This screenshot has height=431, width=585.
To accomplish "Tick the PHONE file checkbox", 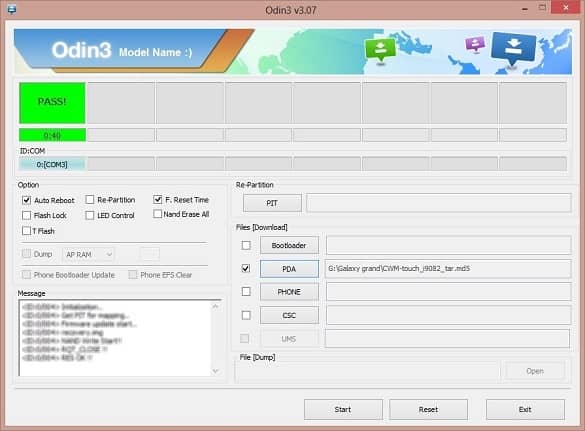I will coord(246,291).
